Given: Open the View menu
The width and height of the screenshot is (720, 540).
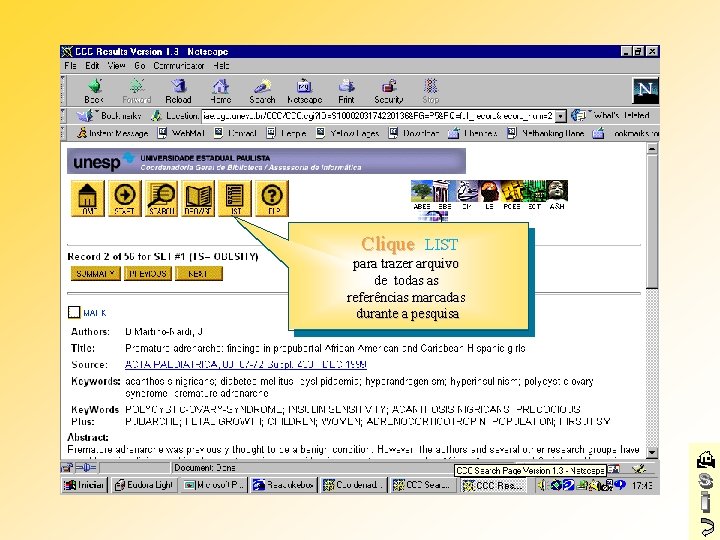Looking at the screenshot, I should [x=117, y=66].
